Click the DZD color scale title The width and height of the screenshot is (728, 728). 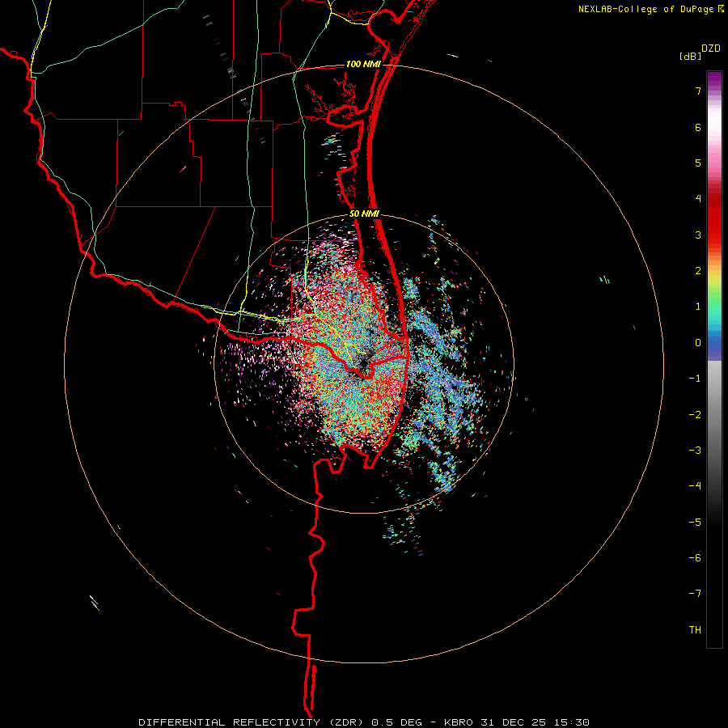tap(711, 48)
